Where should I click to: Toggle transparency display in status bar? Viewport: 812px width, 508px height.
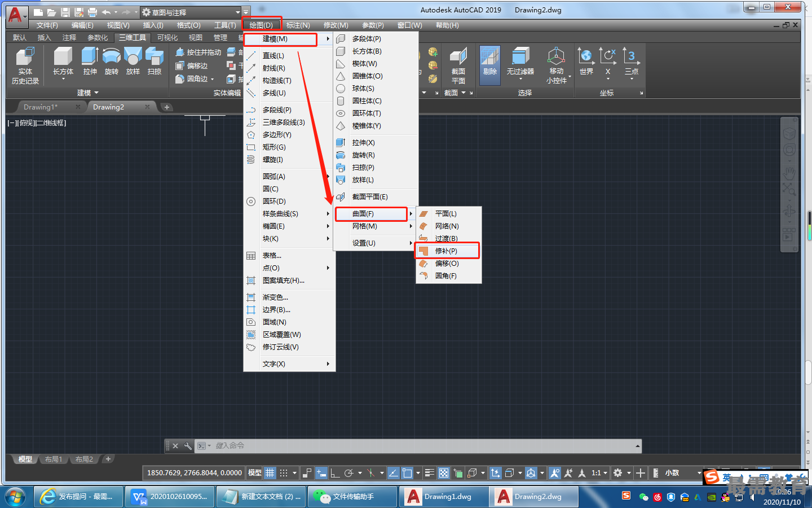(444, 473)
